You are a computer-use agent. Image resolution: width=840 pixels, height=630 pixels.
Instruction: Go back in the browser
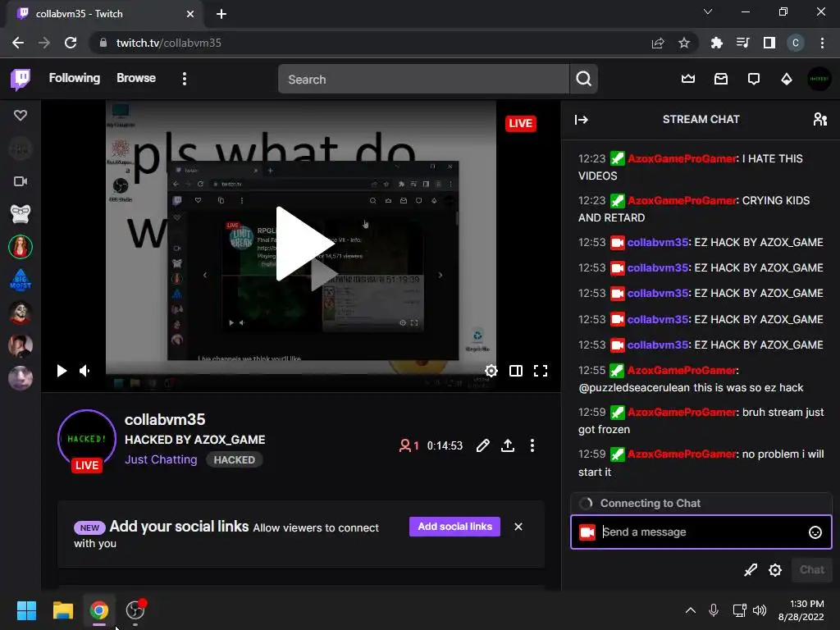(x=18, y=43)
